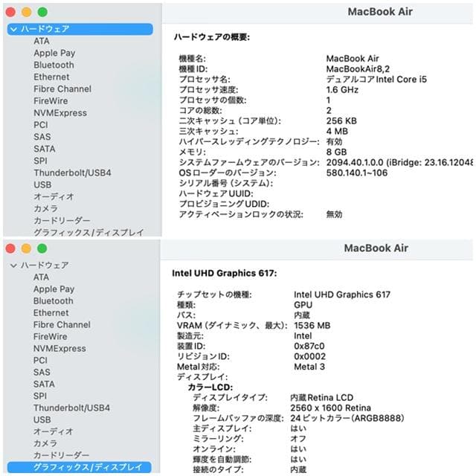
Task: Close the bottom MacBook Air window
Action: click(x=10, y=248)
